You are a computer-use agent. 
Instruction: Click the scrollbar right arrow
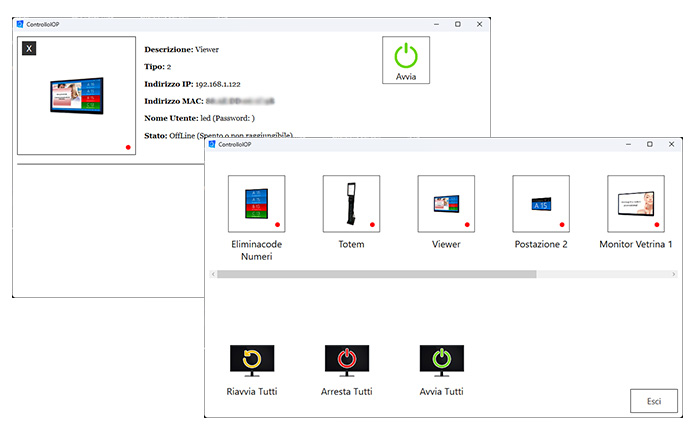[x=674, y=274]
